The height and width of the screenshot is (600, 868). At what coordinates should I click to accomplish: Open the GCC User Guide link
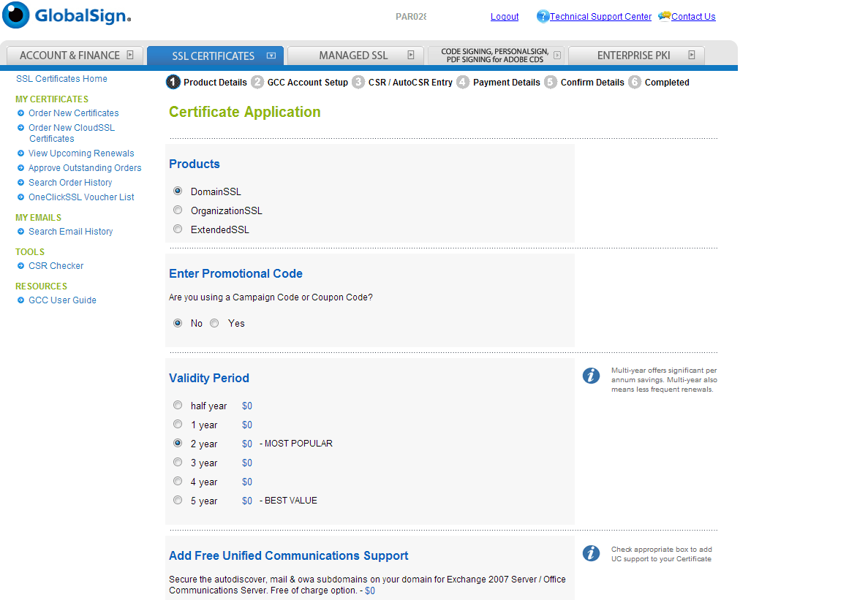click(63, 300)
